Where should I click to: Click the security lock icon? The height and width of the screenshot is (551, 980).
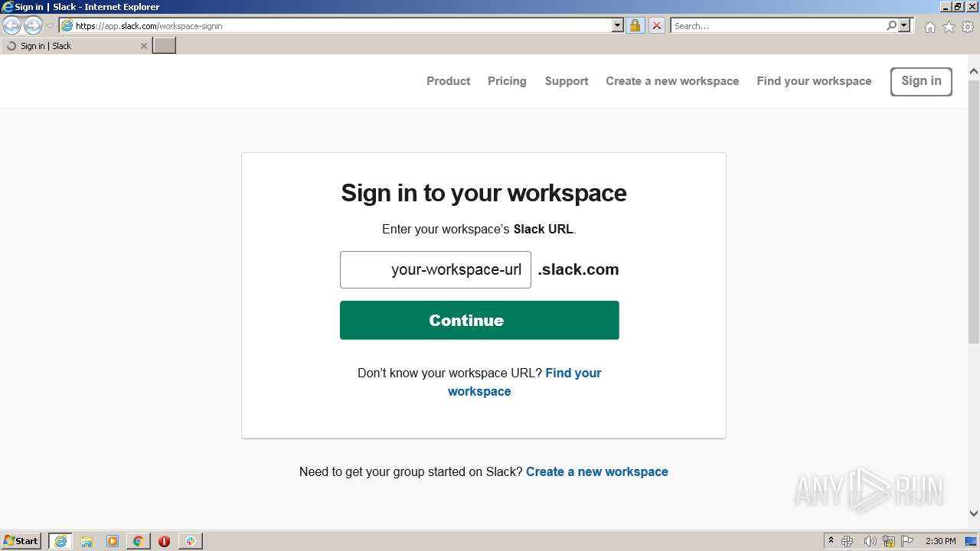pos(635,25)
